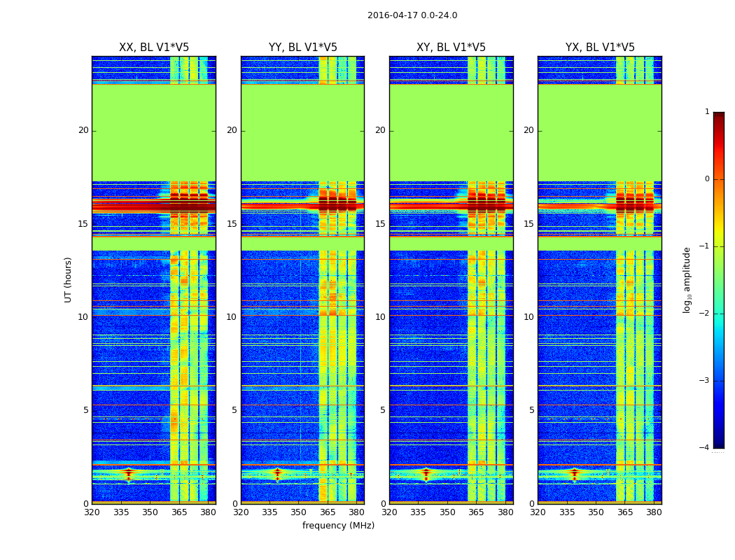Click the YX, BL V1*V5 panel title

point(600,48)
